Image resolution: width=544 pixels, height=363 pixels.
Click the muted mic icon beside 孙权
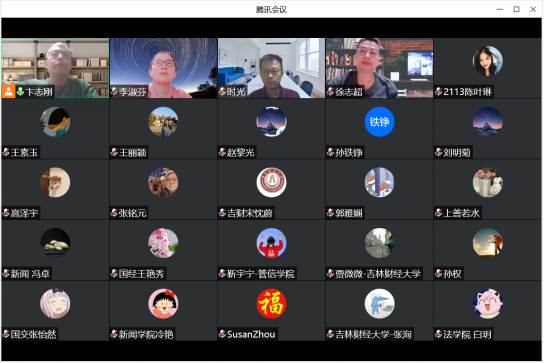tap(439, 273)
